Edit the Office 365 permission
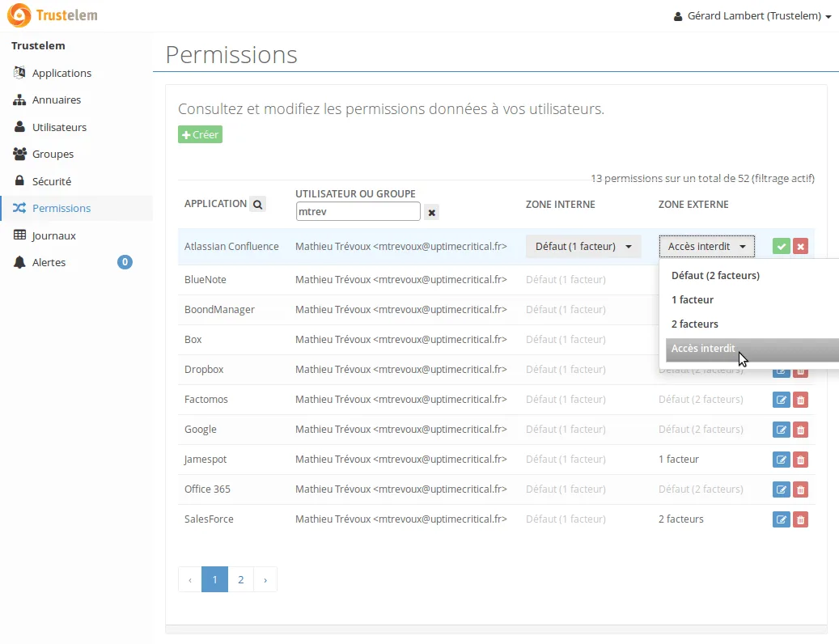Screen dimensions: 839x644 click(782, 489)
